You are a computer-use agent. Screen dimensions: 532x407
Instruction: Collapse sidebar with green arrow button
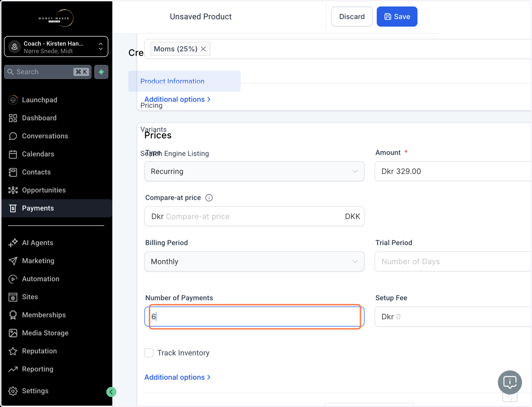click(111, 392)
